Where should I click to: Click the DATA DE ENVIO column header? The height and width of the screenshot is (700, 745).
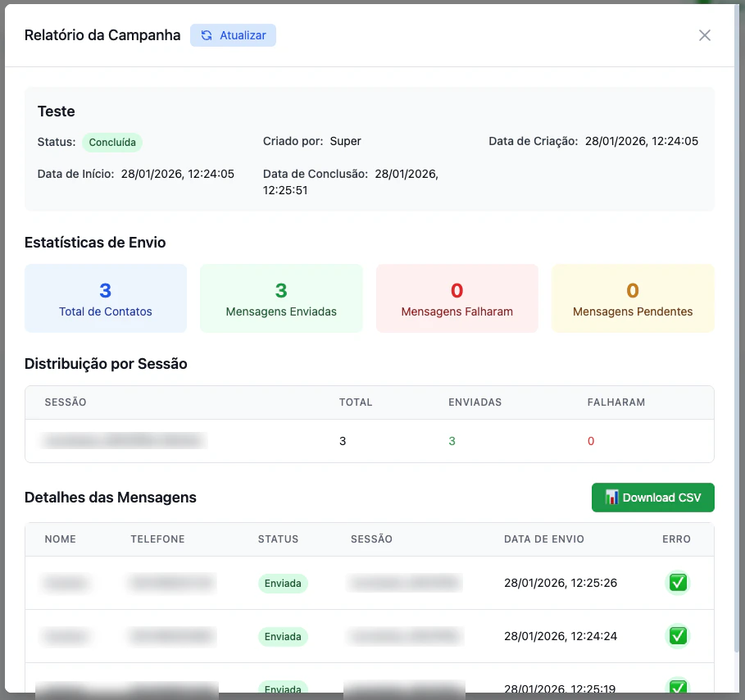point(544,539)
